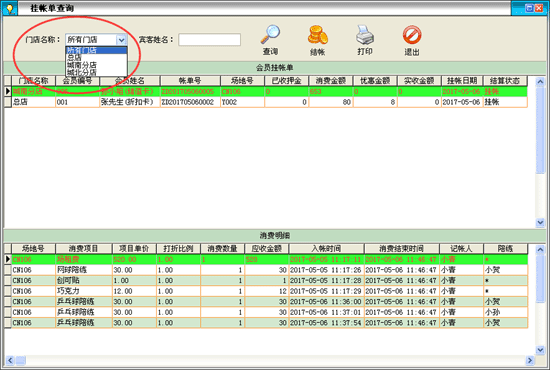Screen dimensions: 550x370
Task: Choose 城南分店 in the dropdown list
Action: pos(96,65)
